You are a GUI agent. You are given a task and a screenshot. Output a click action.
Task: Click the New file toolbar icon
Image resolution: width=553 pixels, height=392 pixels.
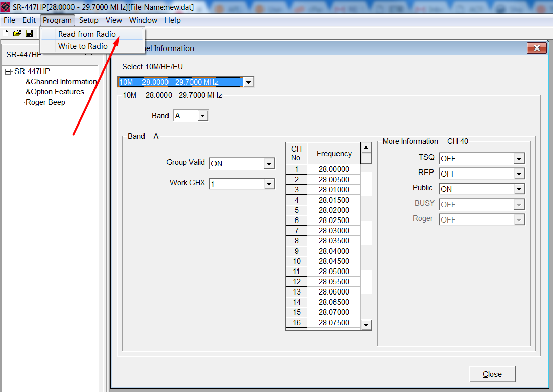pos(5,33)
